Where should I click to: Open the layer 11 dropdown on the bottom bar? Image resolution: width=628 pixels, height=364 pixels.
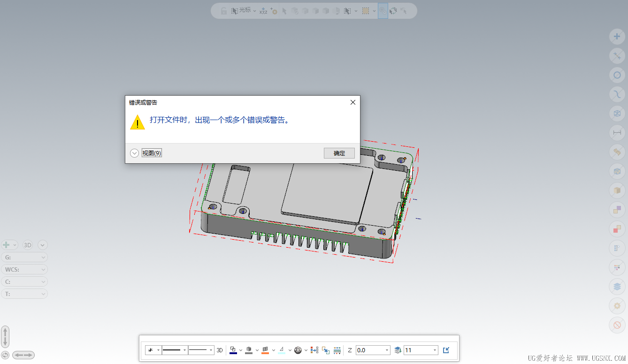434,350
